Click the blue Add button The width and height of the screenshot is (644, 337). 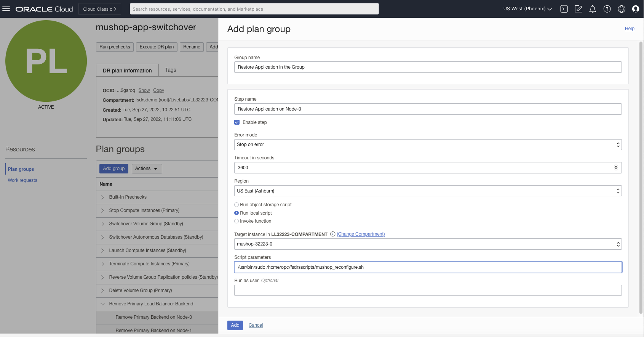235,325
